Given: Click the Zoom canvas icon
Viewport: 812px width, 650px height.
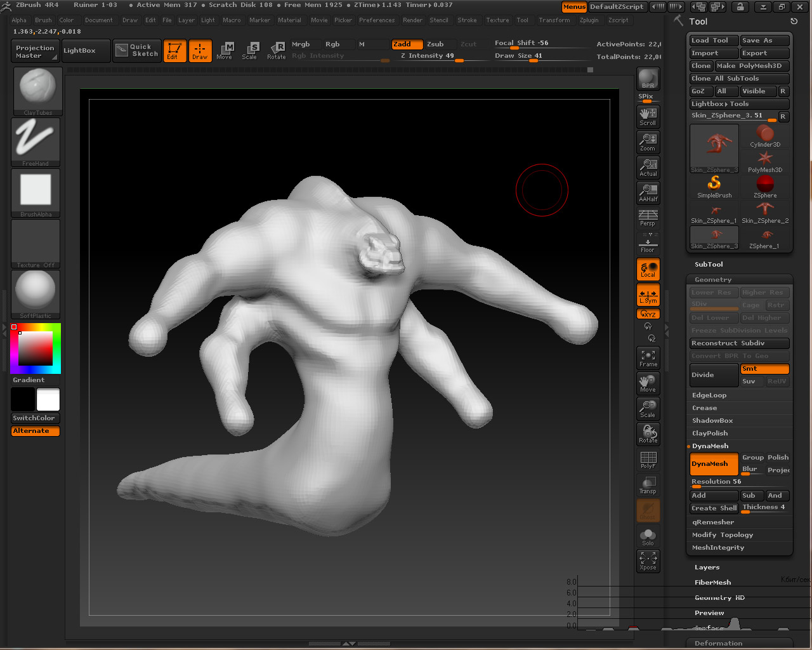Looking at the screenshot, I should tap(648, 142).
